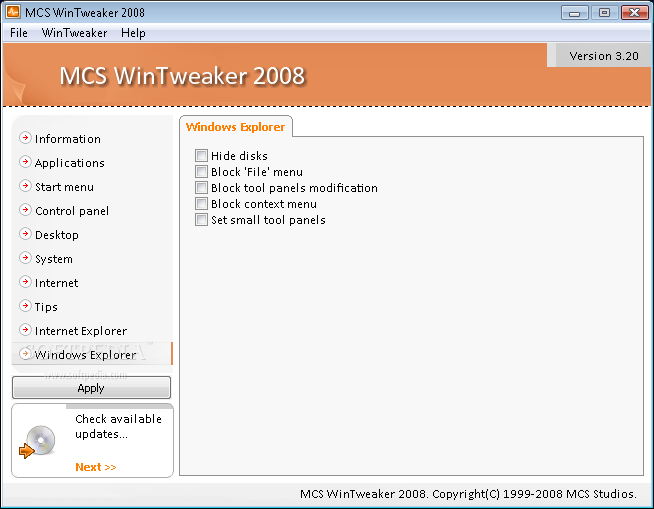This screenshot has width=654, height=509.
Task: Select the Desktop section label
Action: [x=57, y=235]
